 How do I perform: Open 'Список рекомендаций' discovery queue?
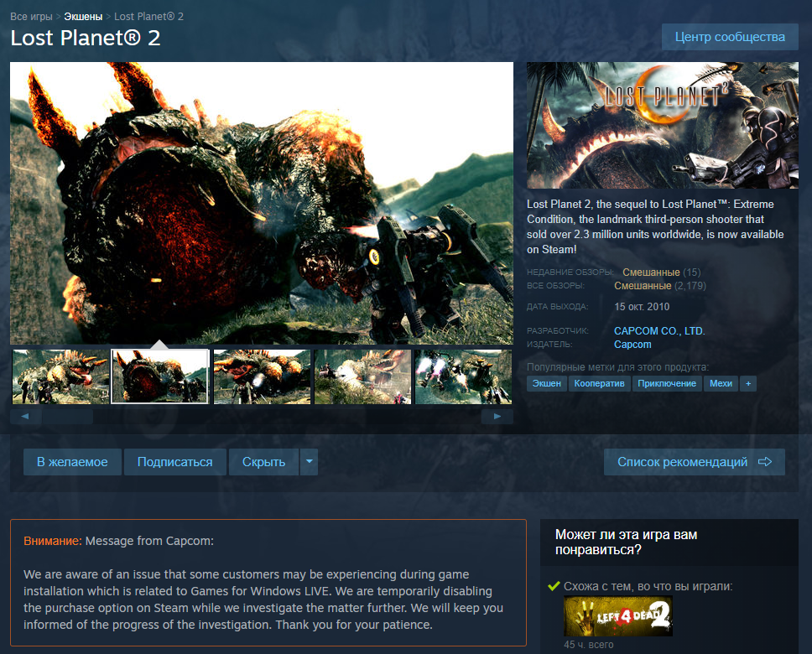[695, 462]
